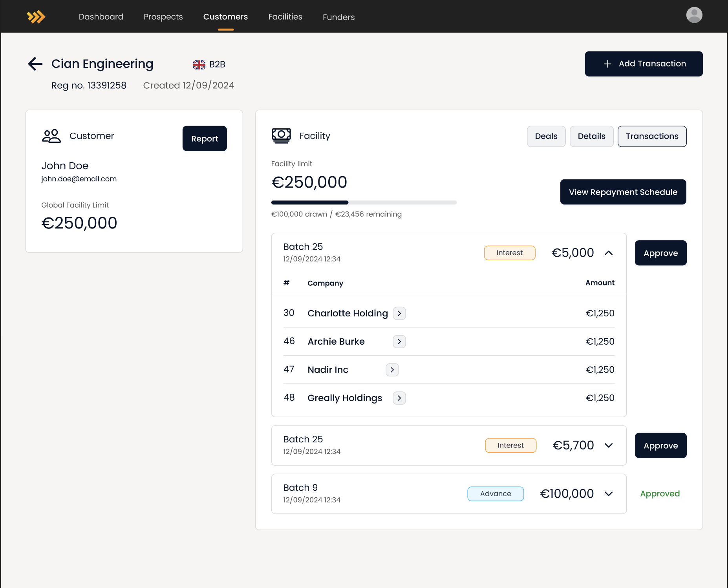Viewport: 728px width, 588px height.
Task: Click the Advance tag on Batch 9
Action: (495, 493)
